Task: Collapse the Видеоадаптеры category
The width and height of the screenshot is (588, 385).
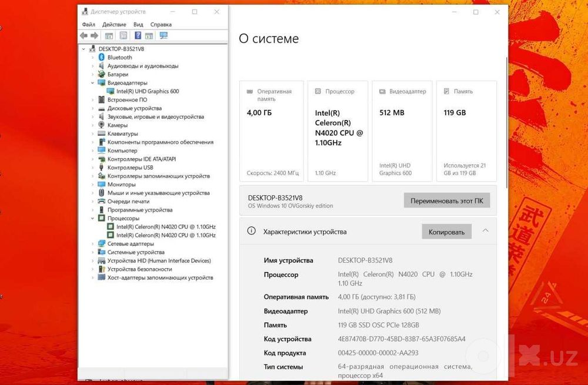Action: point(93,83)
